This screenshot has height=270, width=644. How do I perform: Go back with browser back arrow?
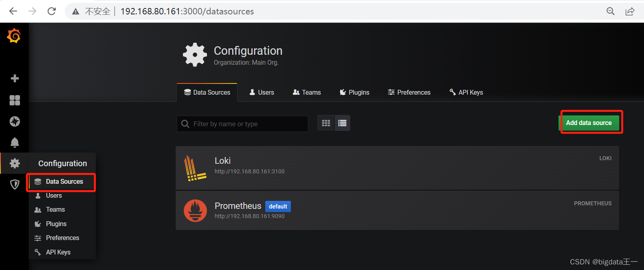(13, 11)
